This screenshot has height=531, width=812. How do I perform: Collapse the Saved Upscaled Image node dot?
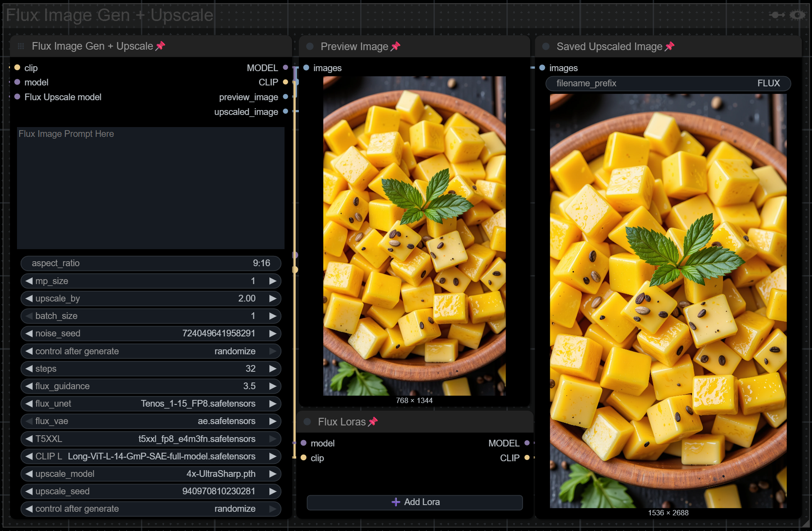click(x=546, y=46)
